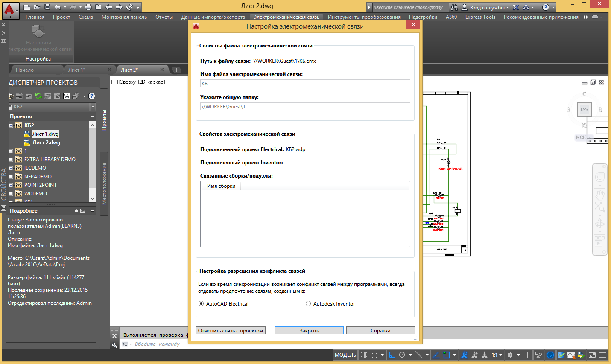Click the Print (plot) icon
611x364 pixels.
point(88,7)
